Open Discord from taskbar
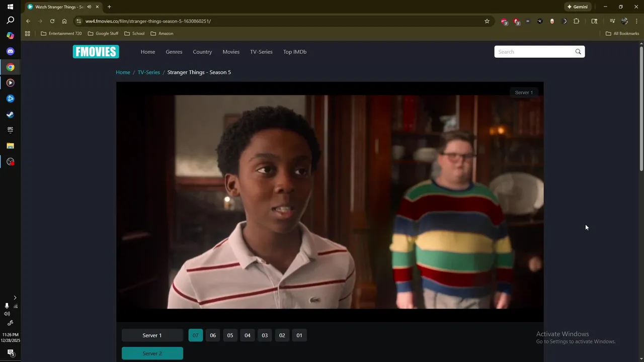 click(x=10, y=51)
